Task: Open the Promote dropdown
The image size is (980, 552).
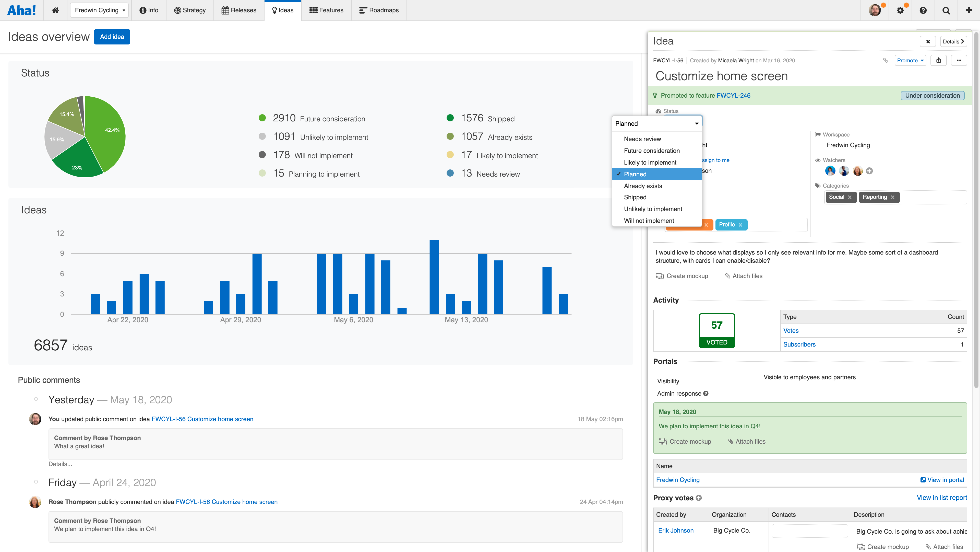Action: (910, 60)
